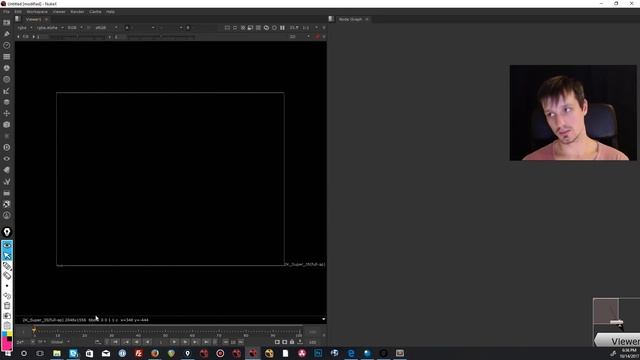Image resolution: width=640 pixels, height=360 pixels.
Task: Open the A input dropdown in viewer
Action: pos(140,28)
